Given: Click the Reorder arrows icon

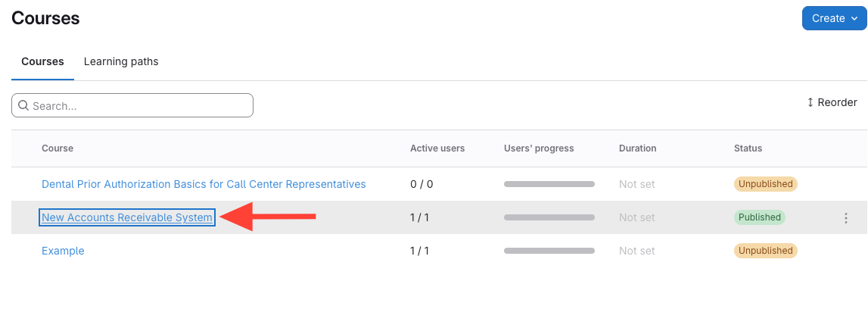Looking at the screenshot, I should 810,102.
